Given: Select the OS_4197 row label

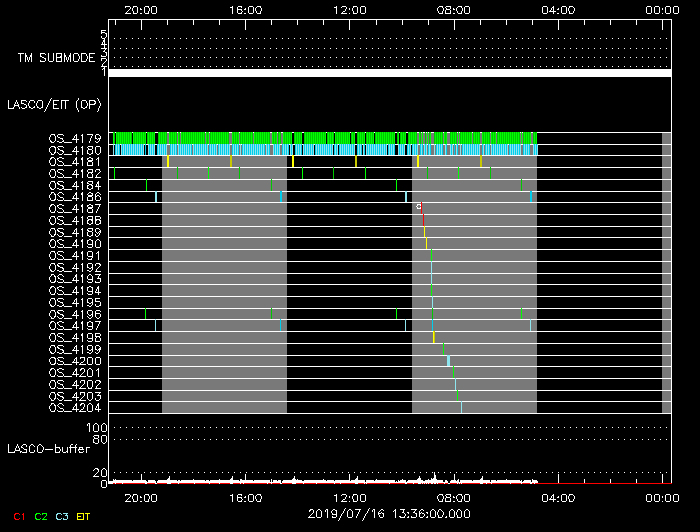Looking at the screenshot, I should [74, 326].
